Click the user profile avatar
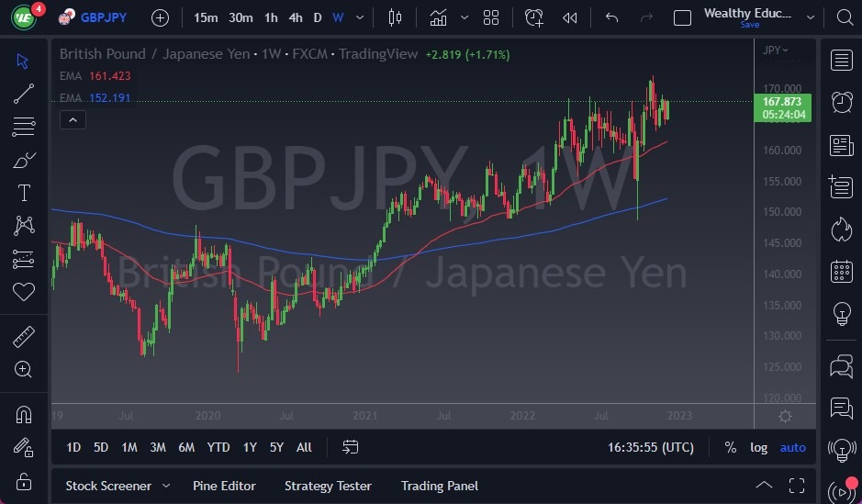The height and width of the screenshot is (504, 862). [24, 17]
